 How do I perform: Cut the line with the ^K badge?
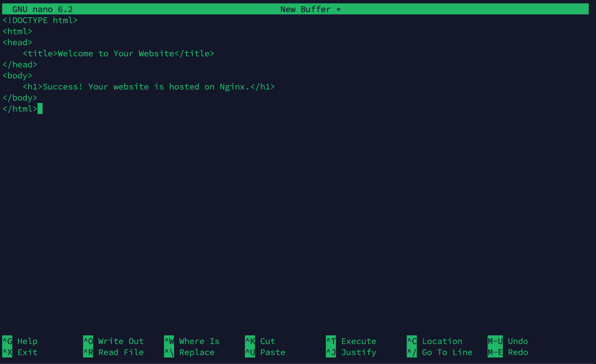tap(250, 341)
